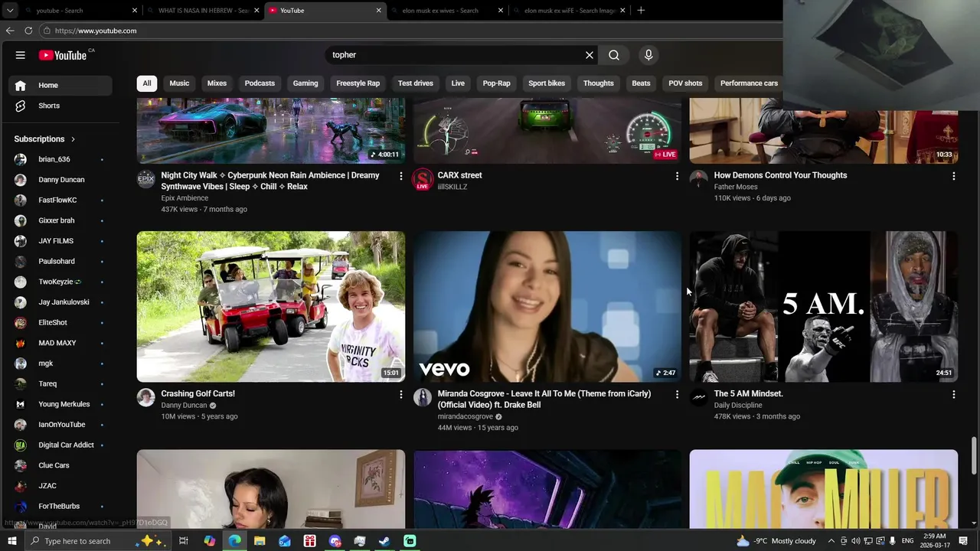This screenshot has width=980, height=551.
Task: Select the Pop-Rap filter chip
Action: coord(496,83)
